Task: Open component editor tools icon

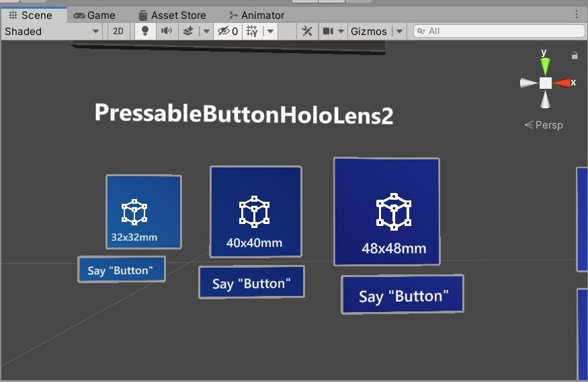Action: click(306, 31)
